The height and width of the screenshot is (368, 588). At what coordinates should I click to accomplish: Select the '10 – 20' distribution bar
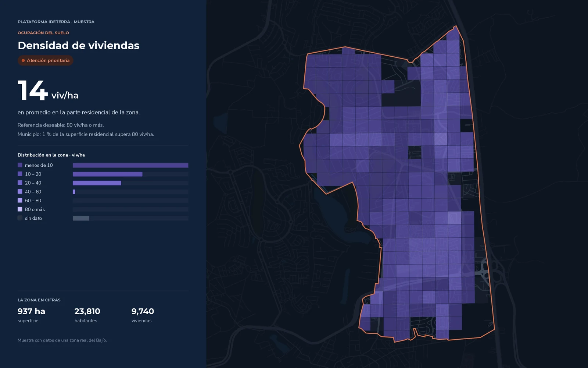click(x=107, y=174)
